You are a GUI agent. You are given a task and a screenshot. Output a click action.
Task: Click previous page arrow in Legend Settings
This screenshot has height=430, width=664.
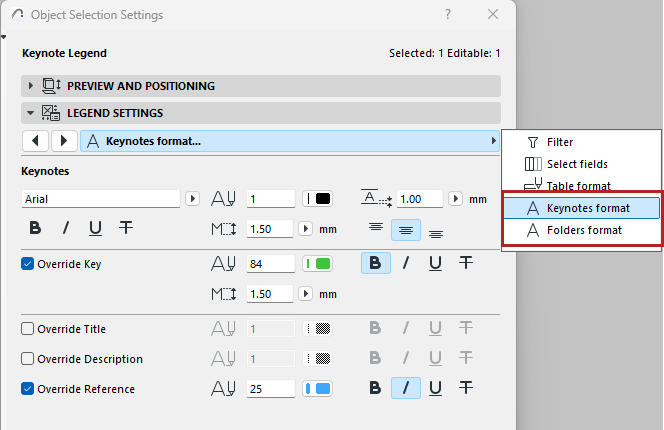[x=35, y=141]
